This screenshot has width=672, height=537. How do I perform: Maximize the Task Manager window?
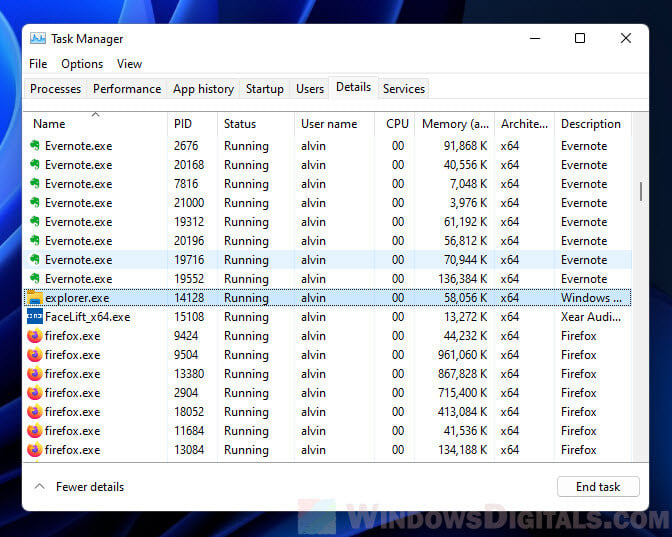click(x=579, y=38)
